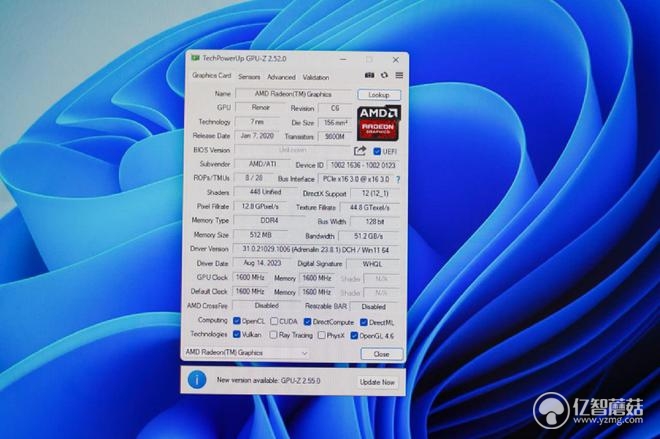This screenshot has height=439, width=660.
Task: Close the GPU-Z window with X button
Action: coord(396,60)
